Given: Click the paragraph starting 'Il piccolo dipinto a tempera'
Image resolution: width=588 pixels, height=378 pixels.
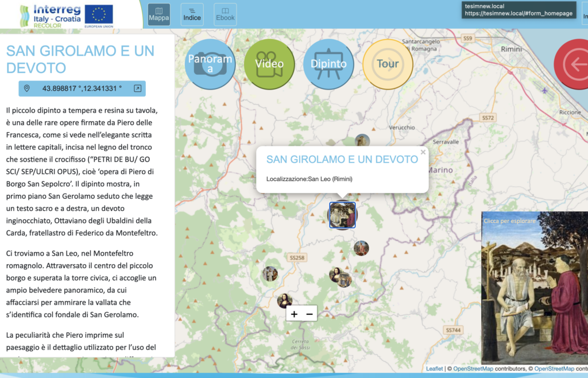Looking at the screenshot, I should click(x=82, y=172).
